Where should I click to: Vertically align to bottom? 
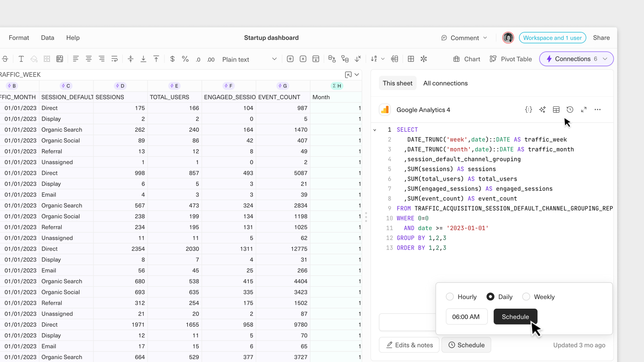click(144, 59)
